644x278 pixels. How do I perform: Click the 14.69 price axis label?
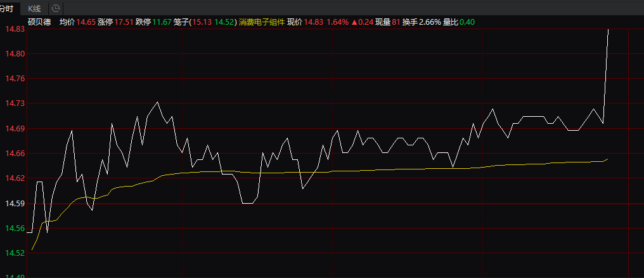(15, 129)
